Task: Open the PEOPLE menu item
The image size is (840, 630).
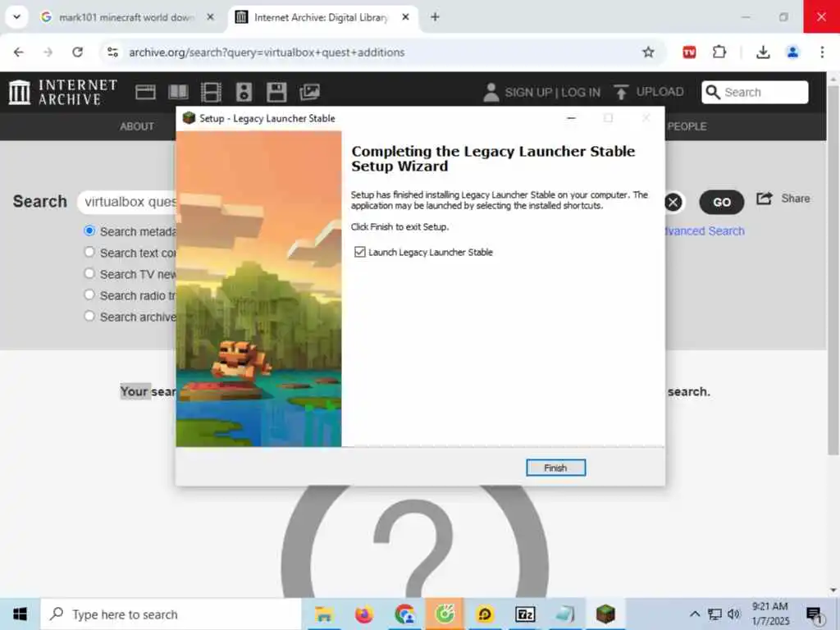Action: 687,126
